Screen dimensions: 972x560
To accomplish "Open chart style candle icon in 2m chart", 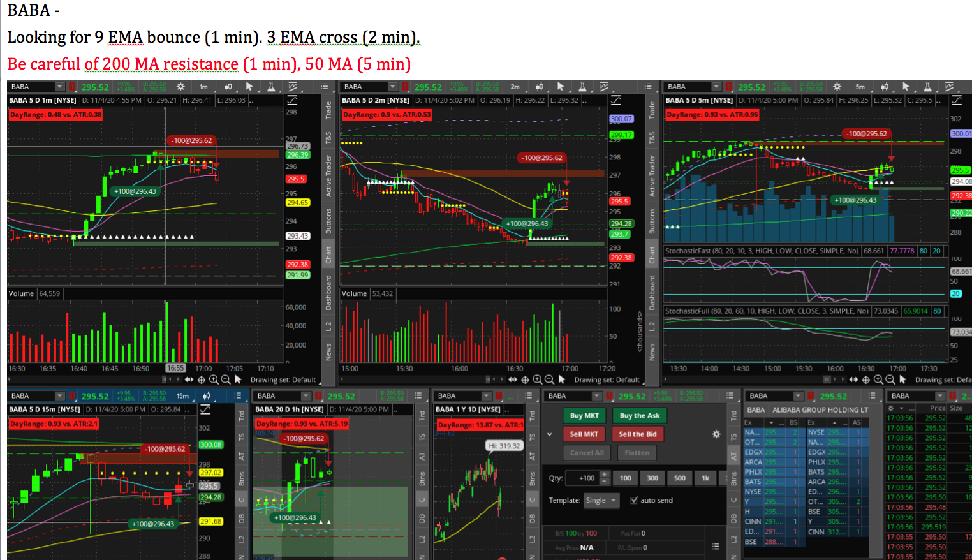I will pyautogui.click(x=539, y=87).
